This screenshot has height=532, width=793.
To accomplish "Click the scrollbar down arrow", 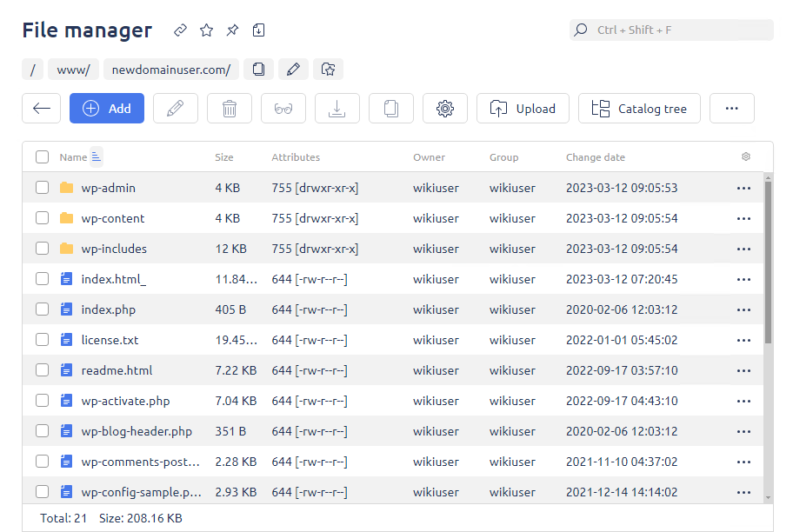I will (x=769, y=498).
